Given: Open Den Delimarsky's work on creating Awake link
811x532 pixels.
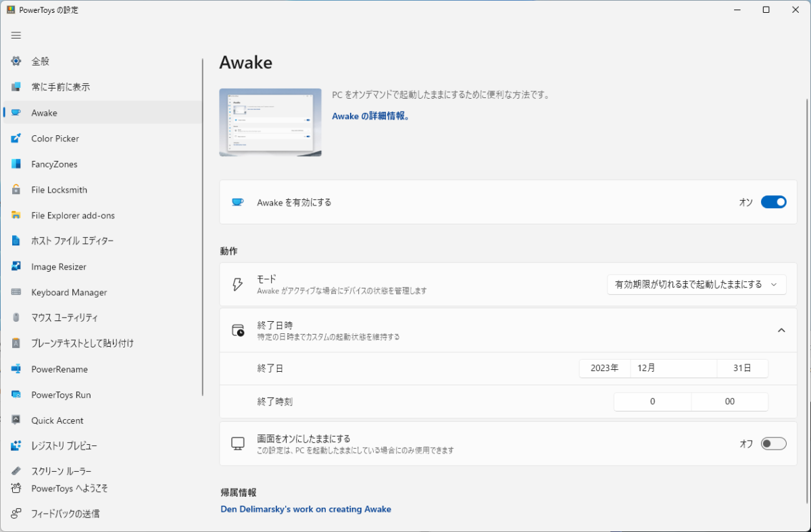Looking at the screenshot, I should (x=306, y=509).
